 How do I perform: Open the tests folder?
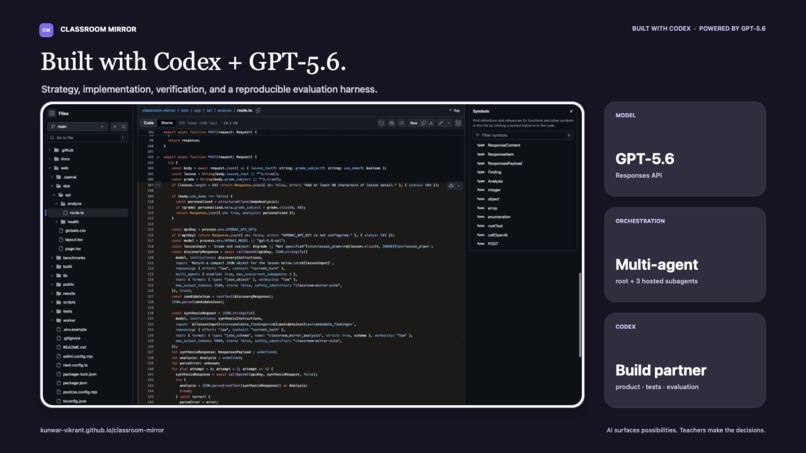pyautogui.click(x=67, y=312)
